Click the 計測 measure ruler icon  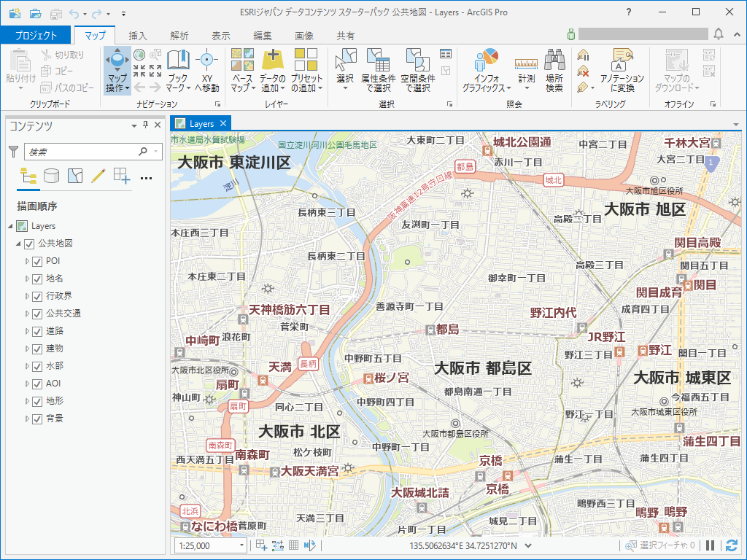(525, 62)
